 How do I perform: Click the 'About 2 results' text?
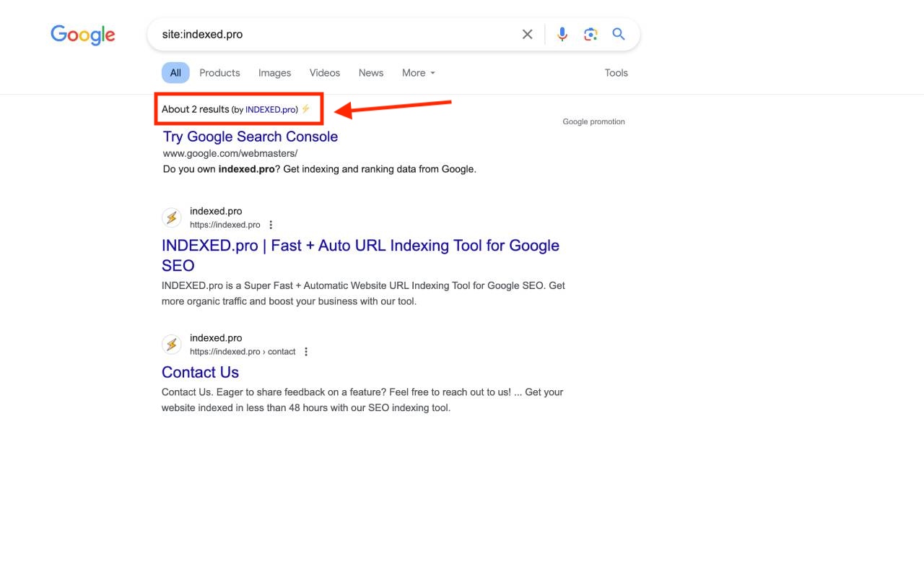click(195, 109)
